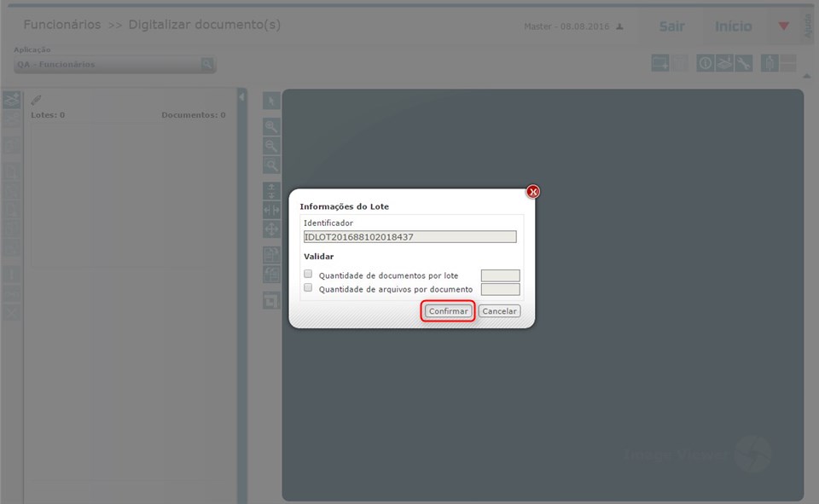Click the zoom in magnifier tool
The width and height of the screenshot is (819, 504).
click(270, 125)
